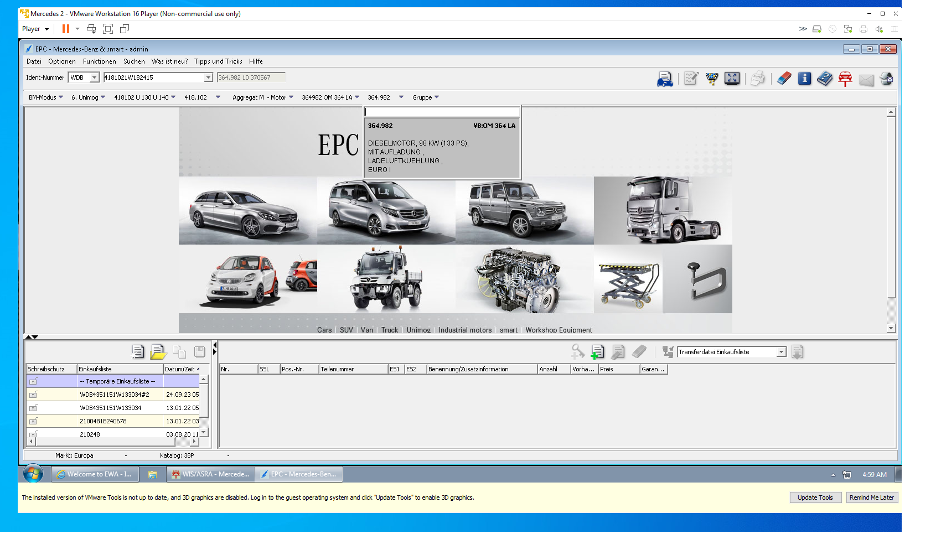Click the edit part note icon
941x560 pixels.
[x=618, y=352]
